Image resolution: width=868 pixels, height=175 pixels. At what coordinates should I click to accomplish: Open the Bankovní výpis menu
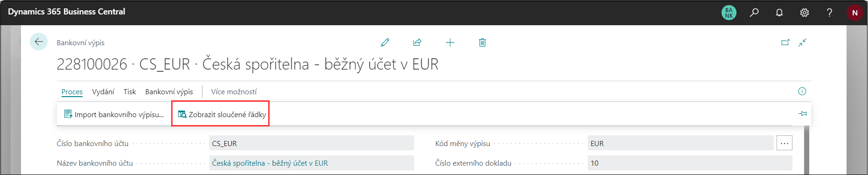pyautogui.click(x=169, y=91)
